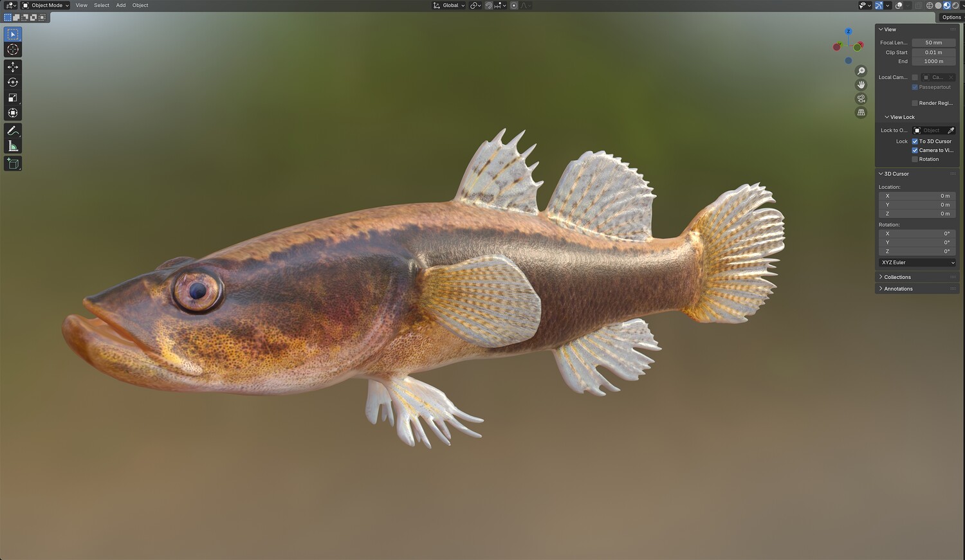Open the gizmo options dropdown arrow
The width and height of the screenshot is (965, 560).
887,5
